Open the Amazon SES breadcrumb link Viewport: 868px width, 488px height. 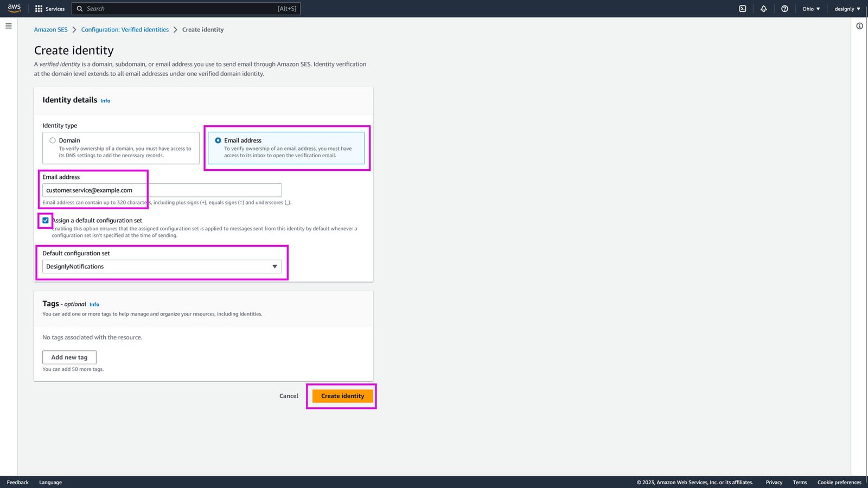(x=50, y=29)
